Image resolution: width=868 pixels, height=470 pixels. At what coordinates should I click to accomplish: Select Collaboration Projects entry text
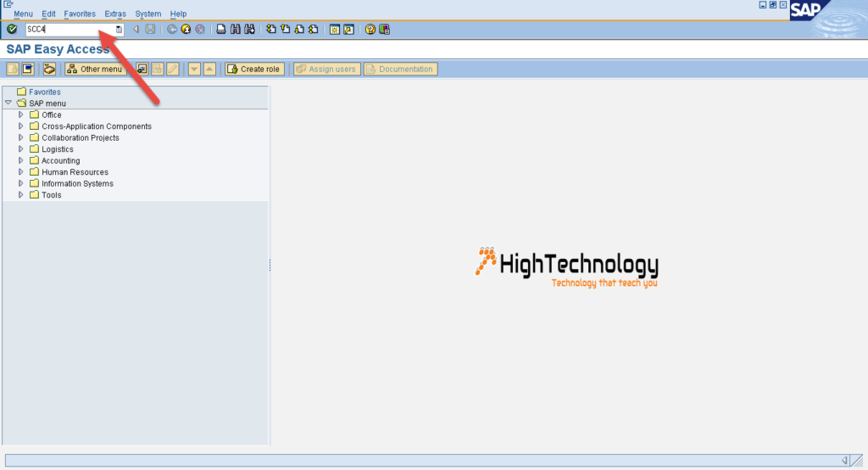click(81, 137)
